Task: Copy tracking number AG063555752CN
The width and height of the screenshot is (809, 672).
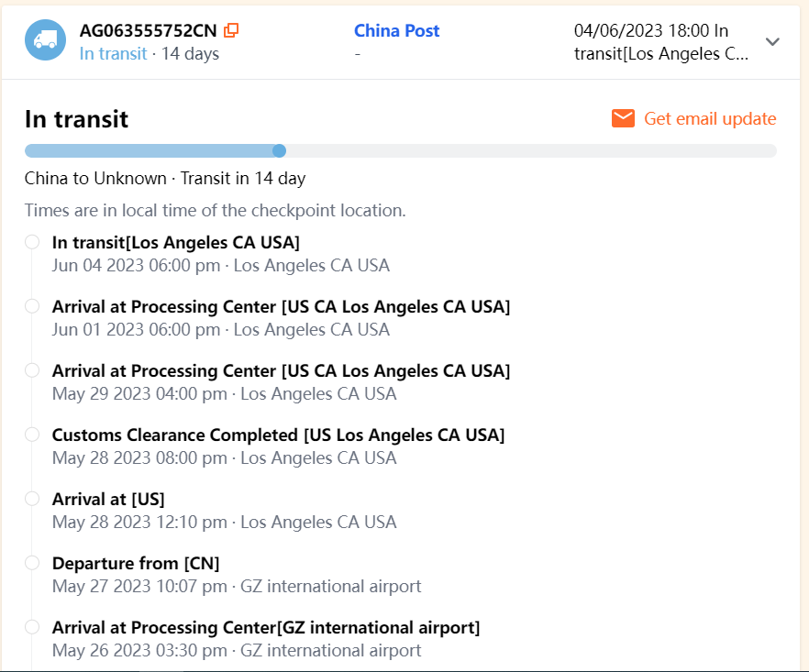Action: coord(231,30)
